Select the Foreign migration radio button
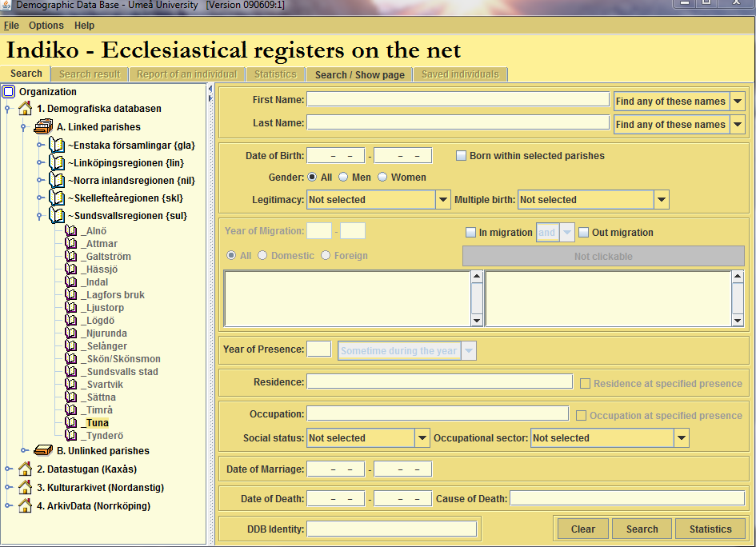 pos(326,255)
